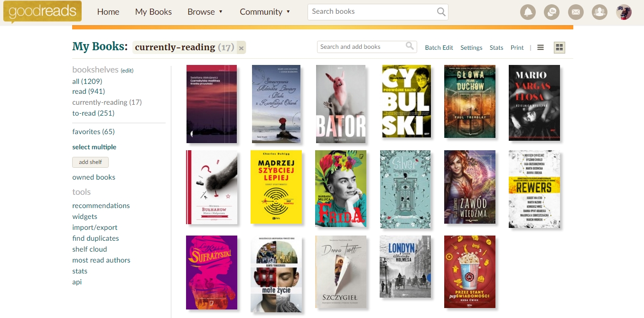Click the My Books heading link
The height and width of the screenshot is (318, 644).
click(100, 46)
